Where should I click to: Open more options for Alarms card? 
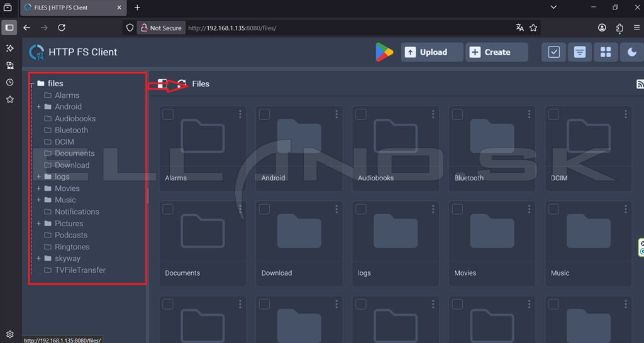tap(240, 114)
